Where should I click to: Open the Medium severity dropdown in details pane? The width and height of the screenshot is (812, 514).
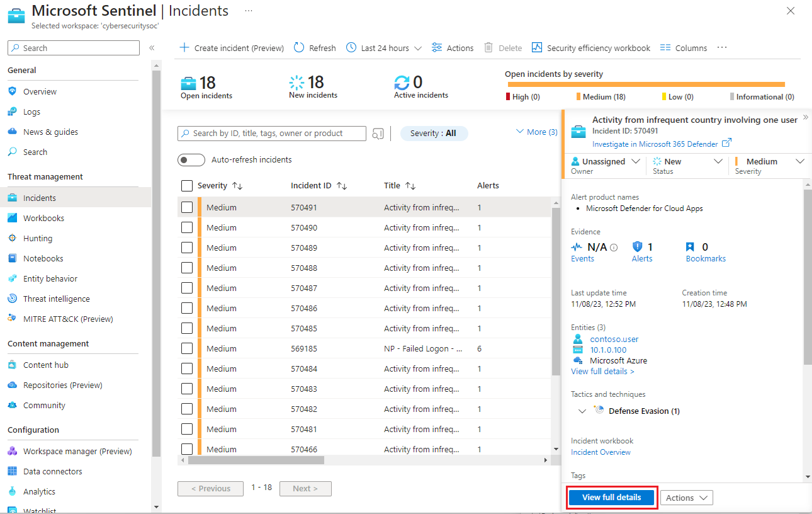770,162
